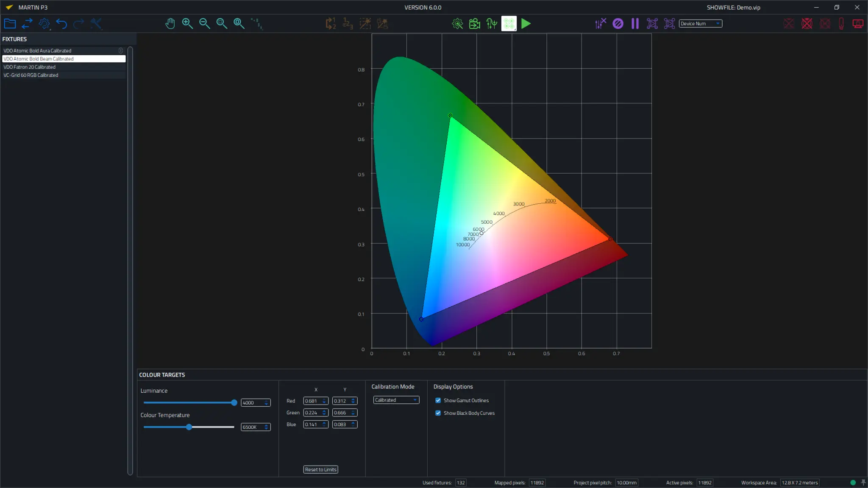
Task: Toggle Show Gamut Outlines checkbox
Action: [438, 400]
